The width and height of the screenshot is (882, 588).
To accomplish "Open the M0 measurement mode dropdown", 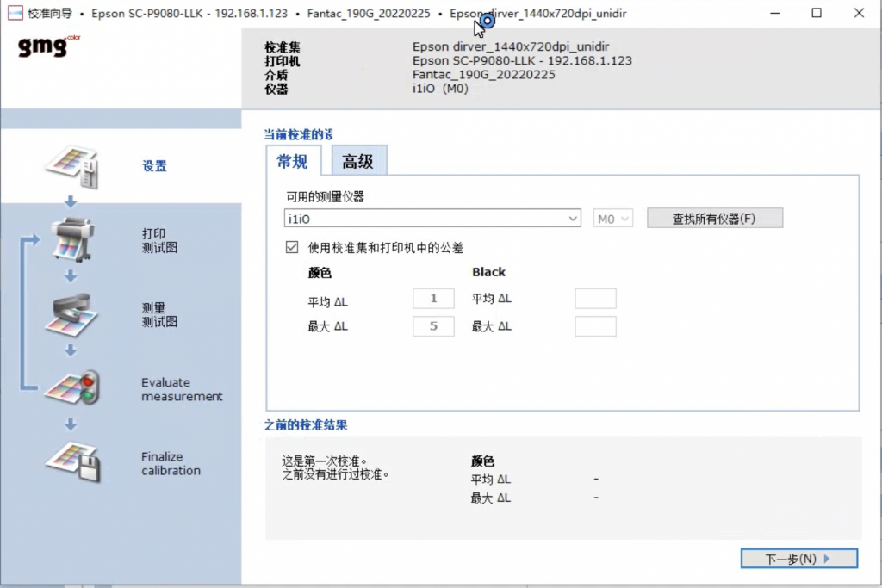I will click(x=613, y=219).
